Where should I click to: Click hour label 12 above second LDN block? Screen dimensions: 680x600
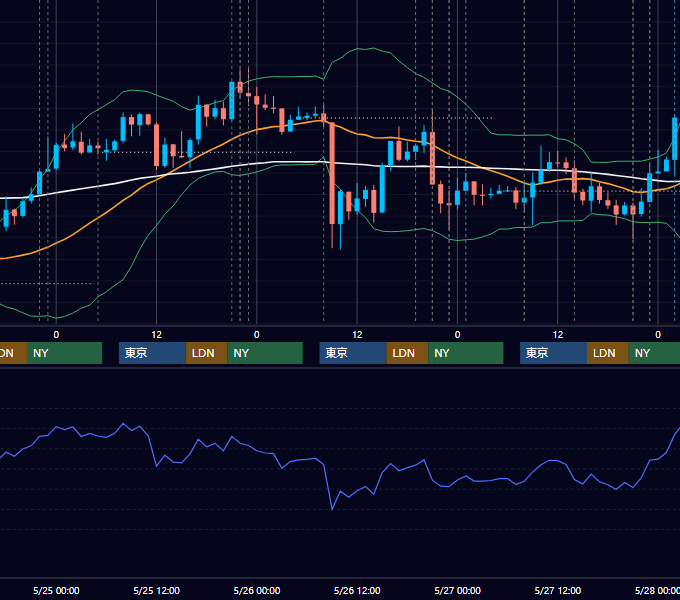[x=357, y=335]
